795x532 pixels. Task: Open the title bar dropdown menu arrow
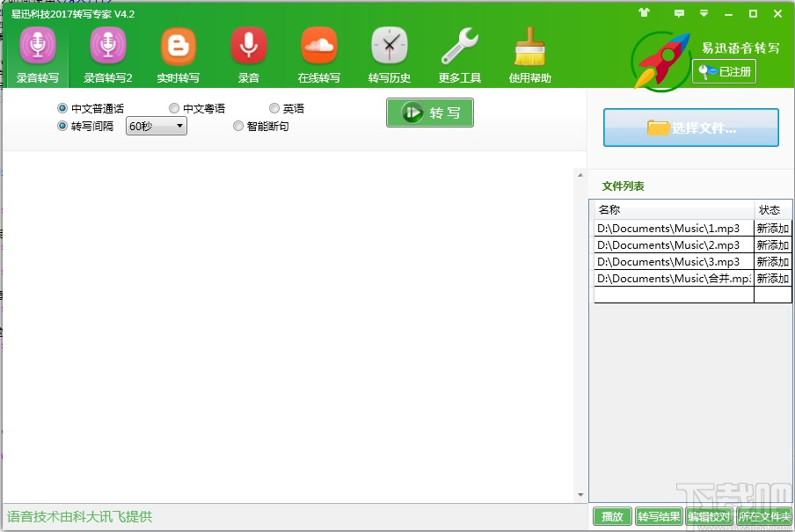pos(704,13)
